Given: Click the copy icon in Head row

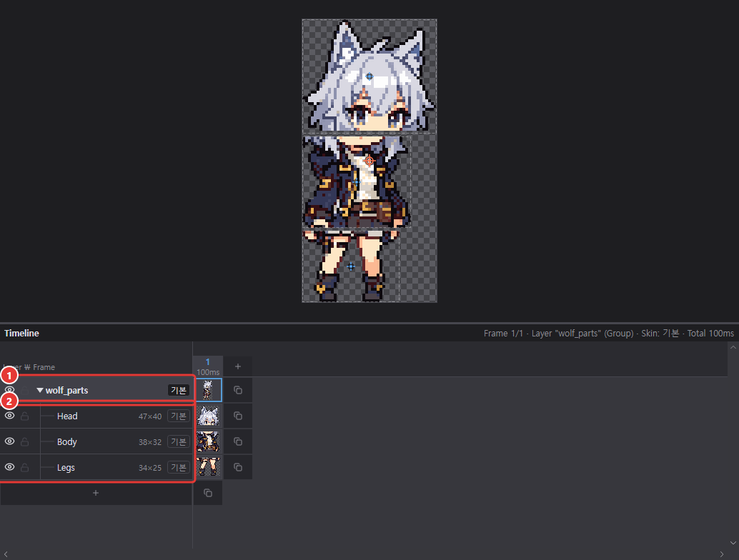Looking at the screenshot, I should [x=238, y=416].
